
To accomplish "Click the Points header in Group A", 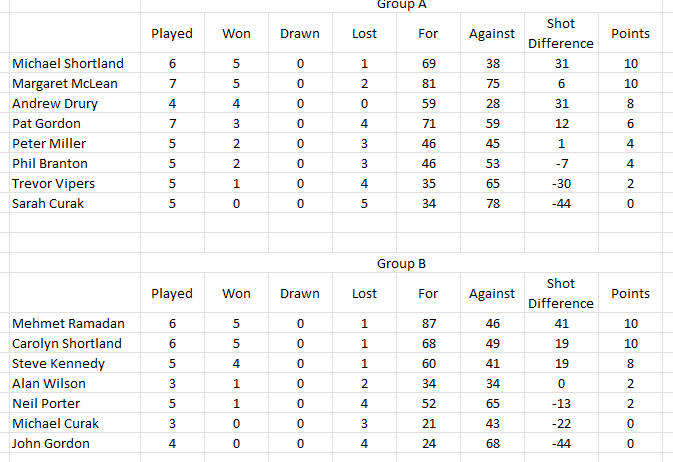I will click(x=631, y=33).
